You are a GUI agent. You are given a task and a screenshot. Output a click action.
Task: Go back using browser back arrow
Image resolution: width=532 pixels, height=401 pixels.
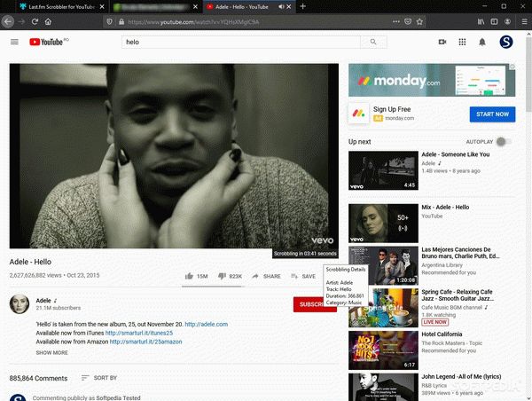pos(8,21)
